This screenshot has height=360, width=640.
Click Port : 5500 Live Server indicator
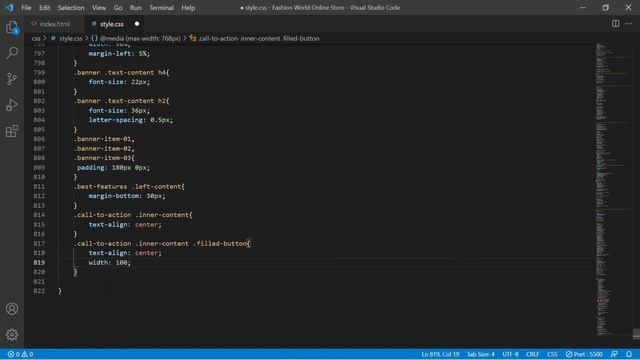pos(584,354)
